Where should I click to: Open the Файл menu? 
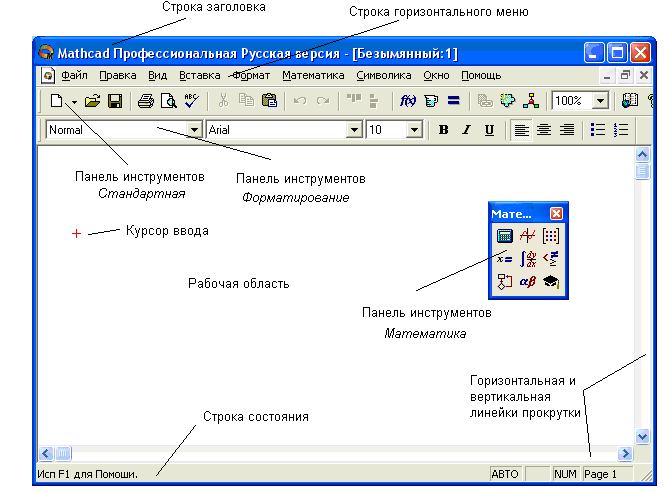tap(74, 76)
